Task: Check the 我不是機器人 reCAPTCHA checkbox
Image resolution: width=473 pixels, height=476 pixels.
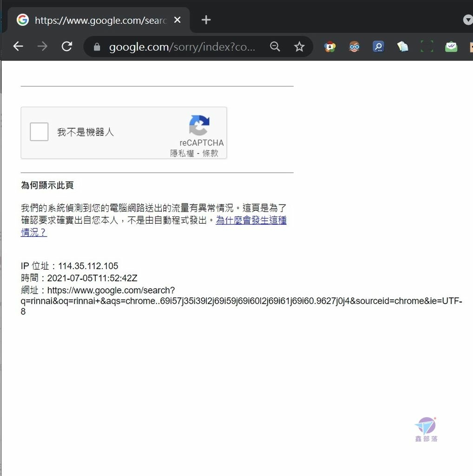Action: [x=39, y=132]
